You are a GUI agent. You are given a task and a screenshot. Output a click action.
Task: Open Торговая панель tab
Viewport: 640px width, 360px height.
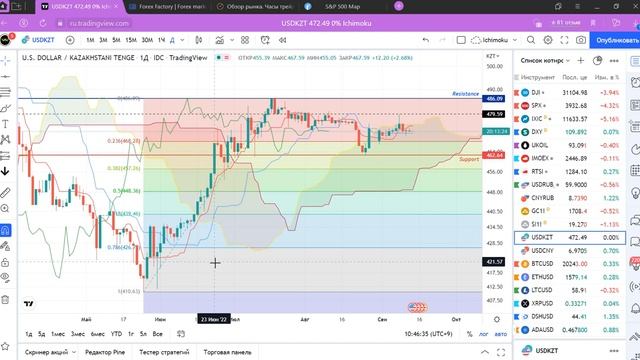click(x=227, y=352)
